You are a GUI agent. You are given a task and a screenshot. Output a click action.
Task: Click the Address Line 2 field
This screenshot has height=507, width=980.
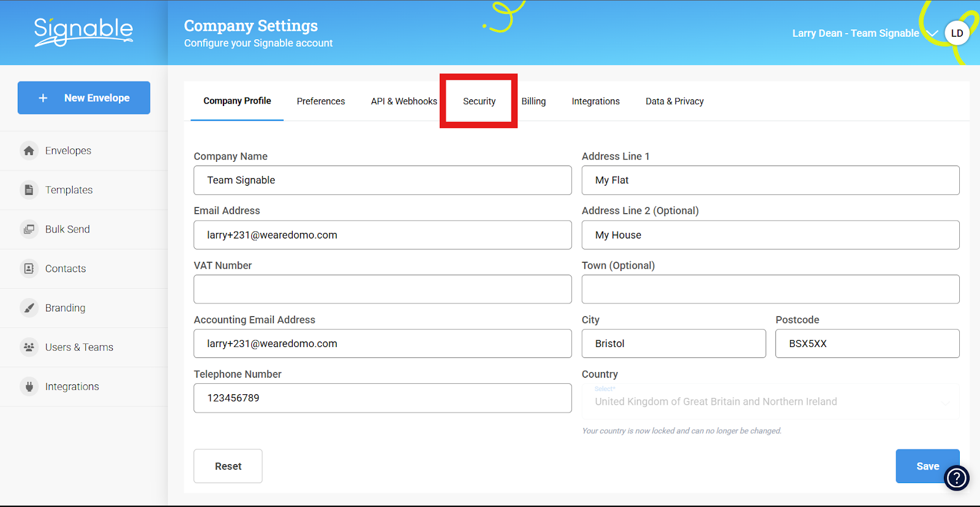coord(771,235)
